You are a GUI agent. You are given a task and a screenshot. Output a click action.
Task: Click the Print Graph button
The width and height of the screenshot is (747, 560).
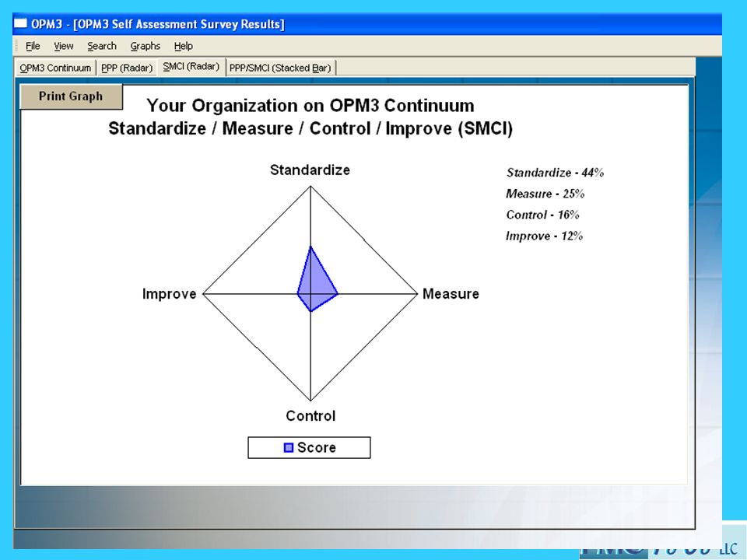[71, 96]
